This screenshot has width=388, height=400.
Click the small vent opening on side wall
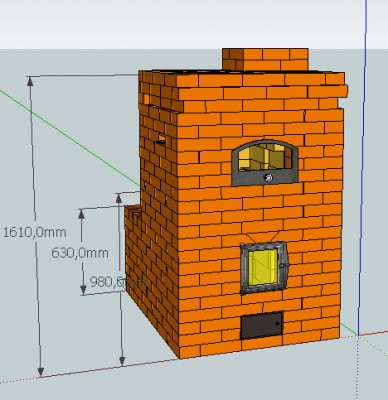(x=161, y=139)
